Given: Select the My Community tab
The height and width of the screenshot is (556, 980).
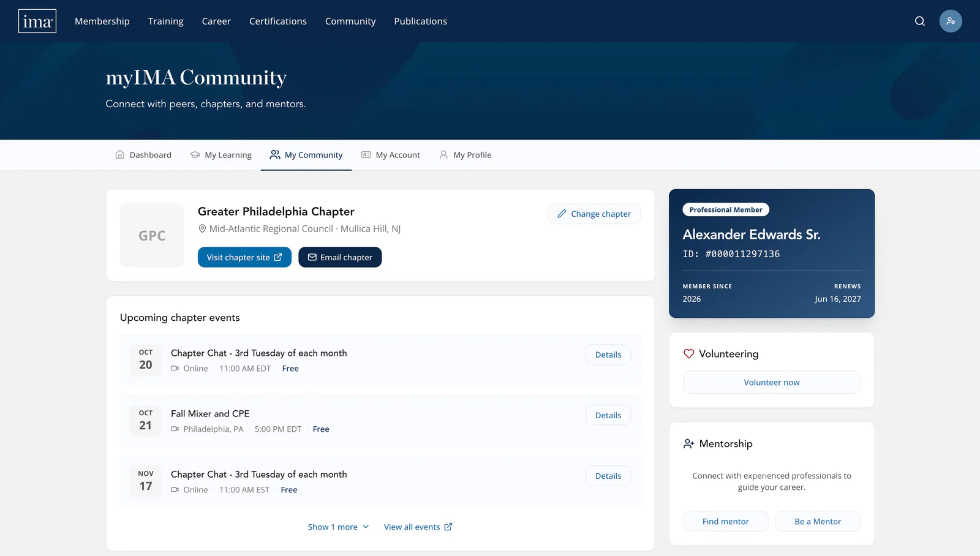Looking at the screenshot, I should [x=306, y=155].
